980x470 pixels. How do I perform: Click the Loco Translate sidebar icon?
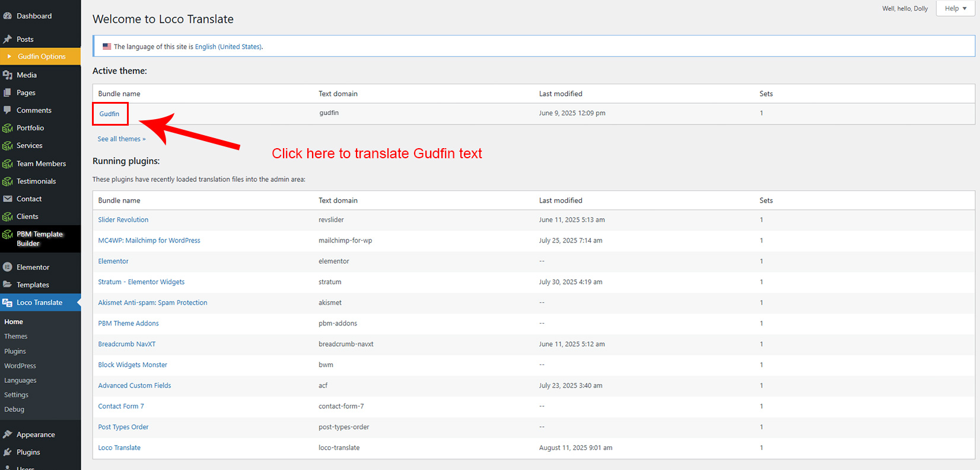pyautogui.click(x=8, y=303)
